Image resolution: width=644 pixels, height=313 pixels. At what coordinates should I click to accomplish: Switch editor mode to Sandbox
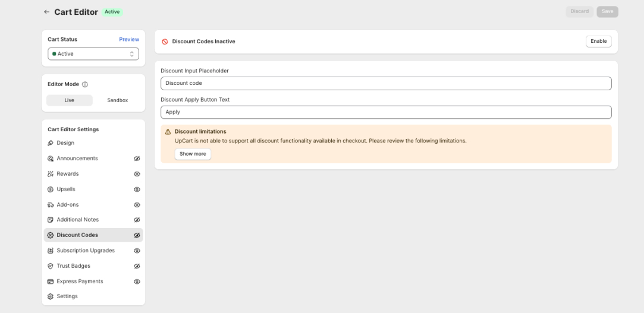pos(117,100)
